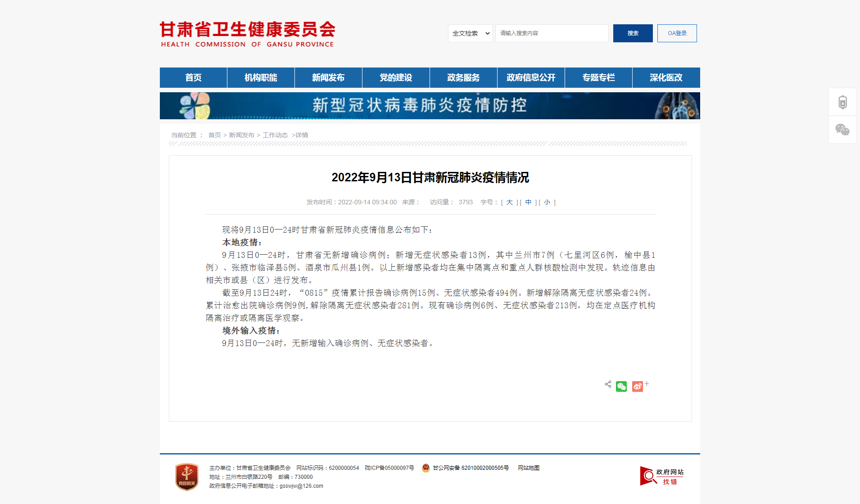Viewport: 860px width, 504px height.
Task: Set font size to large (大)
Action: 509,202
